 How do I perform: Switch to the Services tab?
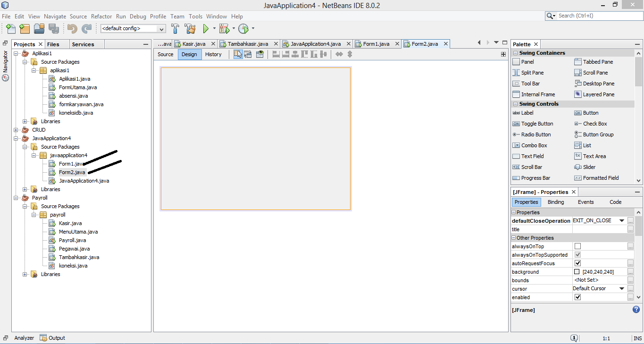click(x=83, y=44)
